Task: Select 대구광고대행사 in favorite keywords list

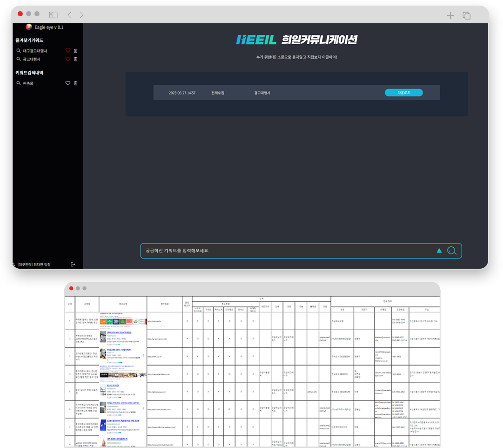Action: tap(35, 51)
